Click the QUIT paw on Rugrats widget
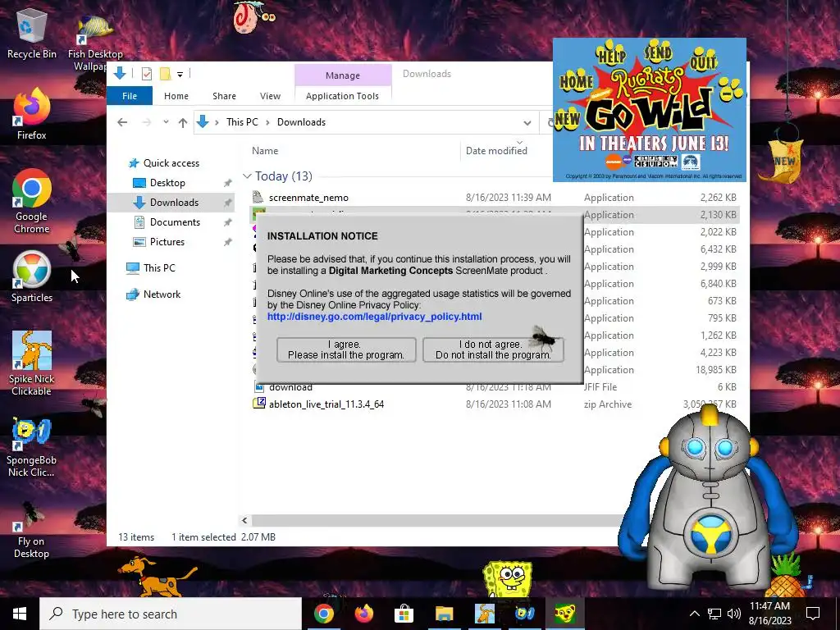840x630 pixels. click(703, 60)
